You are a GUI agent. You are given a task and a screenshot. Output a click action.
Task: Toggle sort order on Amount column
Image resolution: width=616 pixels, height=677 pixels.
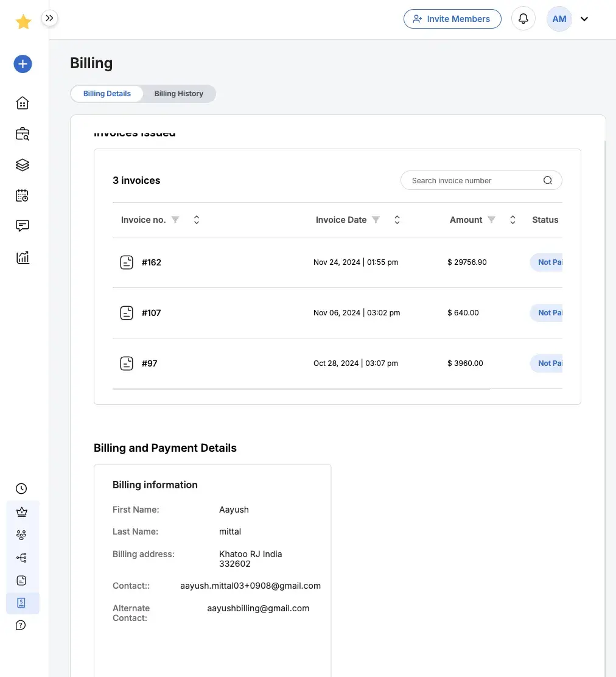(x=513, y=220)
